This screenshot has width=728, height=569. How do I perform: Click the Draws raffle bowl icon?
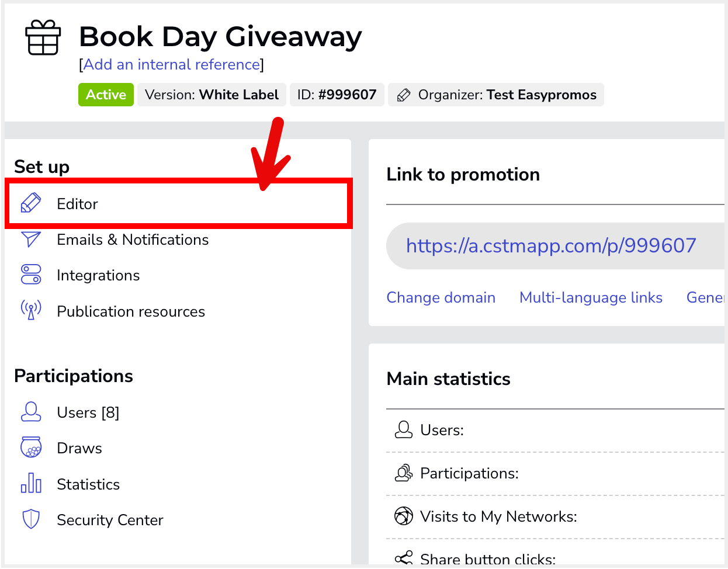[31, 447]
